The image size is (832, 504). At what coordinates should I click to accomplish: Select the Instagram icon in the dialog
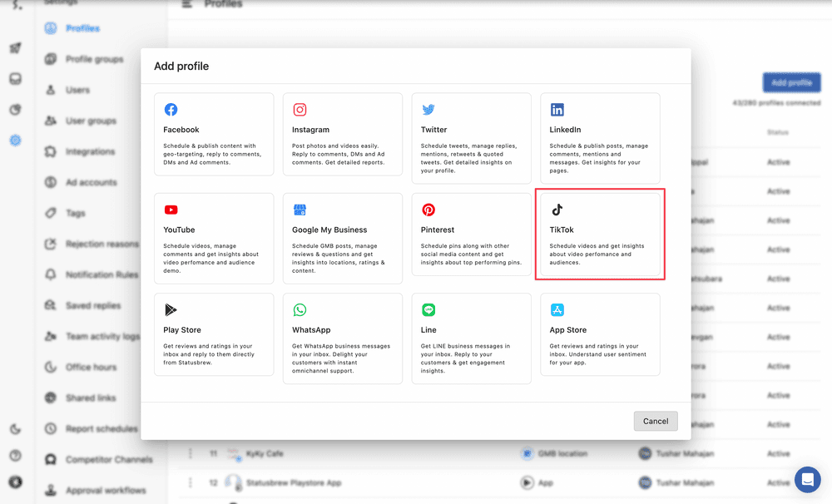[x=300, y=110]
